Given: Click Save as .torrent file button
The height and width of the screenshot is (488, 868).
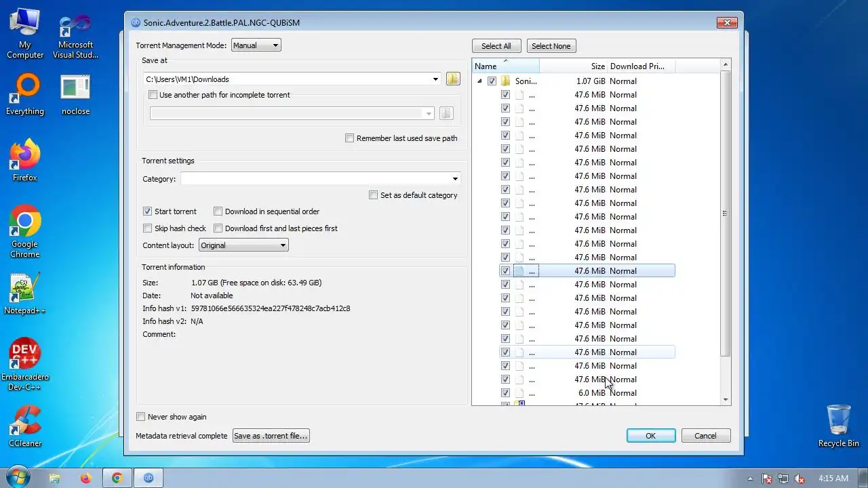Looking at the screenshot, I should coord(271,436).
